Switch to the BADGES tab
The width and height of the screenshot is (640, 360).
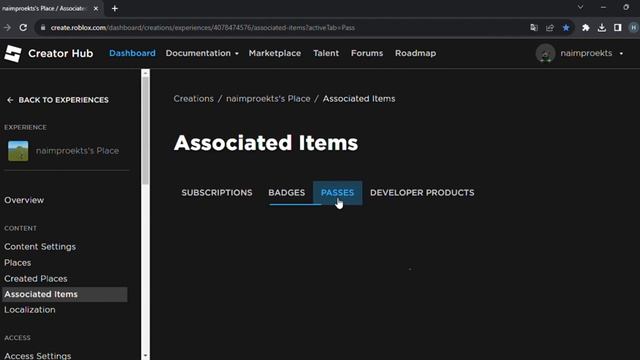(287, 193)
